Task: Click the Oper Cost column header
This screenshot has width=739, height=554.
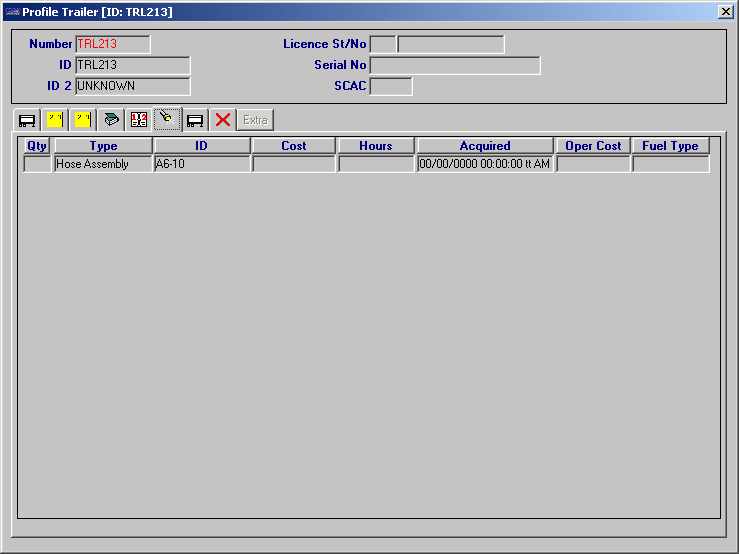Action: (593, 146)
